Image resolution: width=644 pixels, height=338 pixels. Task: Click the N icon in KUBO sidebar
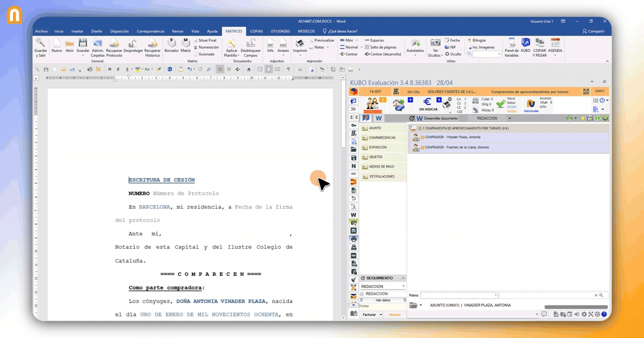point(353,166)
